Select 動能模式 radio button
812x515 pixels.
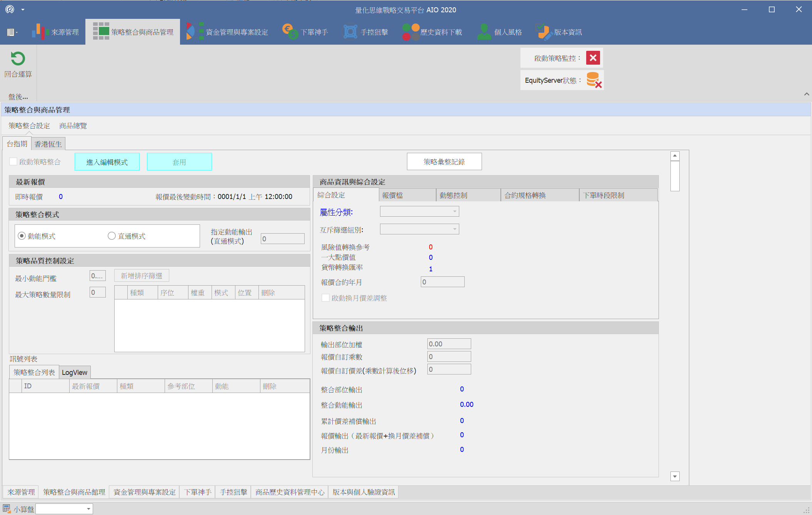22,236
